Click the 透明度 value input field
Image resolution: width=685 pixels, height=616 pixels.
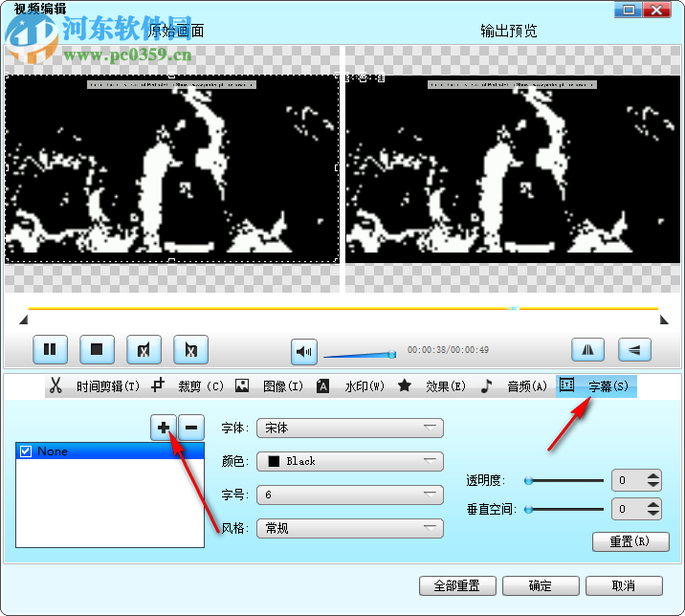click(629, 480)
